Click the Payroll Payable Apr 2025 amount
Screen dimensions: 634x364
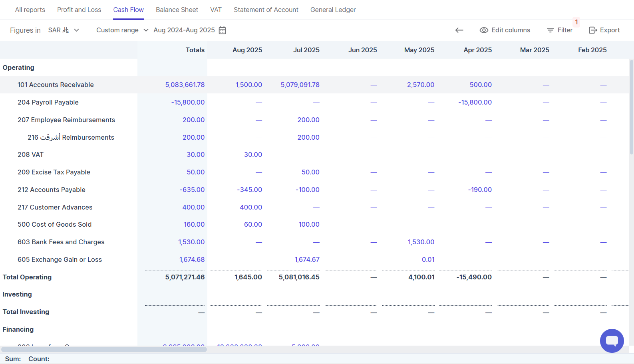click(475, 102)
